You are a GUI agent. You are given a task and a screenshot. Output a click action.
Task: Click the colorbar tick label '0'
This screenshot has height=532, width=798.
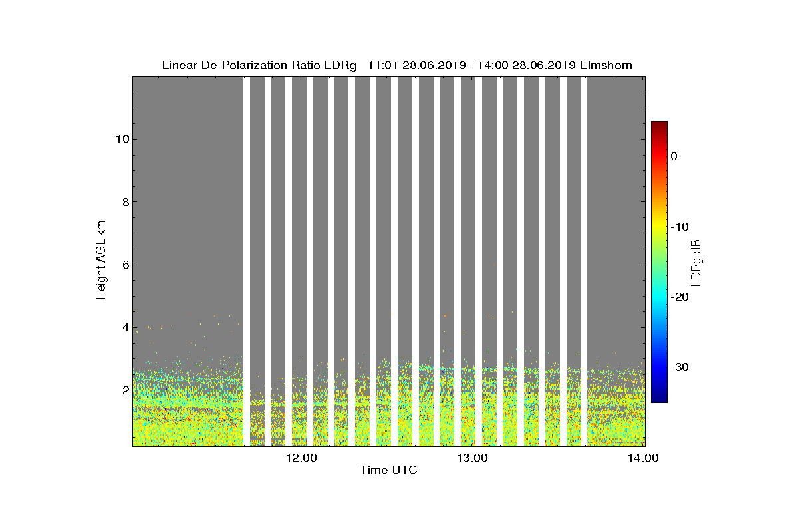click(x=674, y=156)
